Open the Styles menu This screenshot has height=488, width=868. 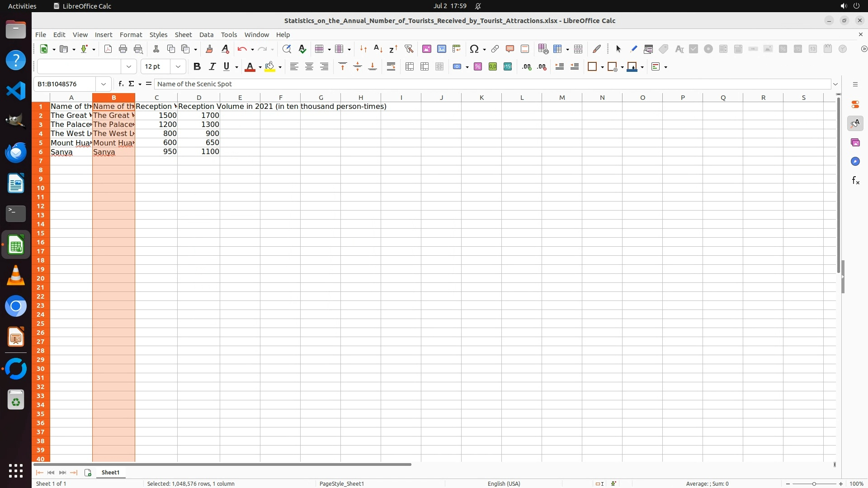tap(158, 35)
